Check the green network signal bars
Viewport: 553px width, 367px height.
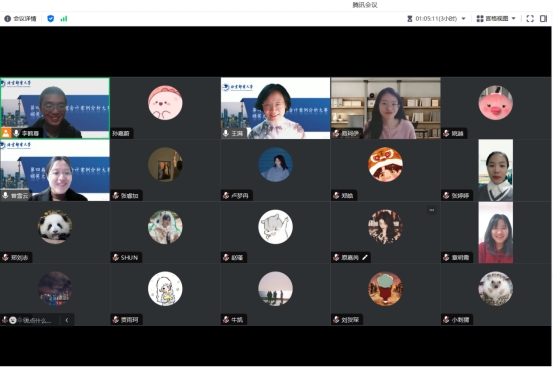[64, 19]
